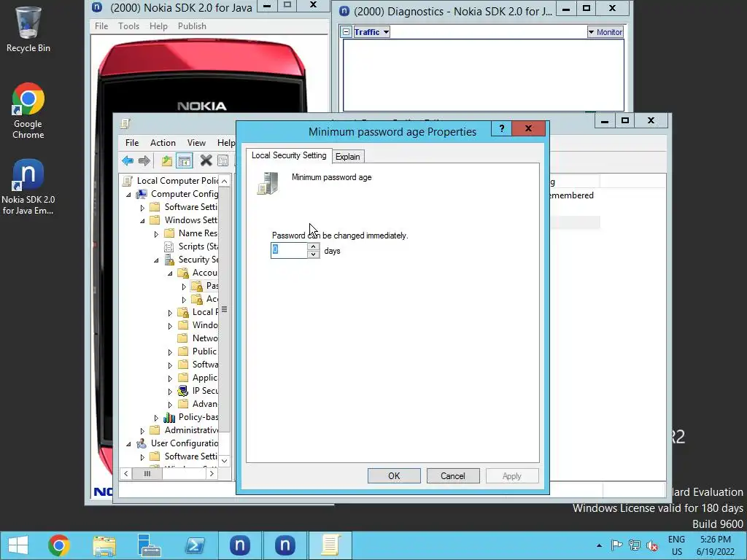Click the Minimum password age server icon
This screenshot has height=560, width=747.
point(268,183)
